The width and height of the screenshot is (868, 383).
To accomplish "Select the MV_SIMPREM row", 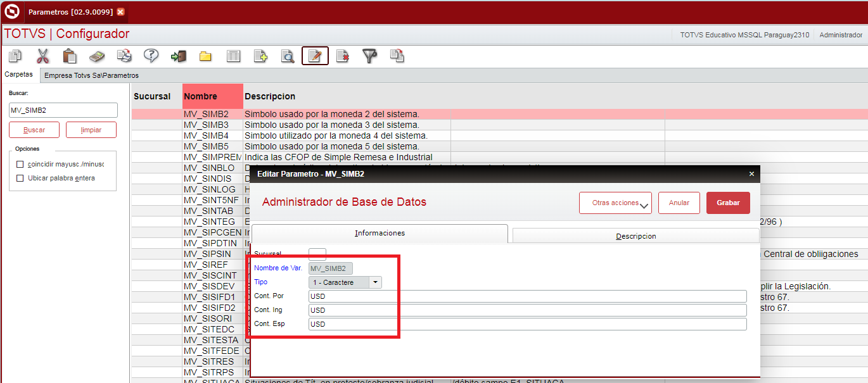I will tap(499, 157).
